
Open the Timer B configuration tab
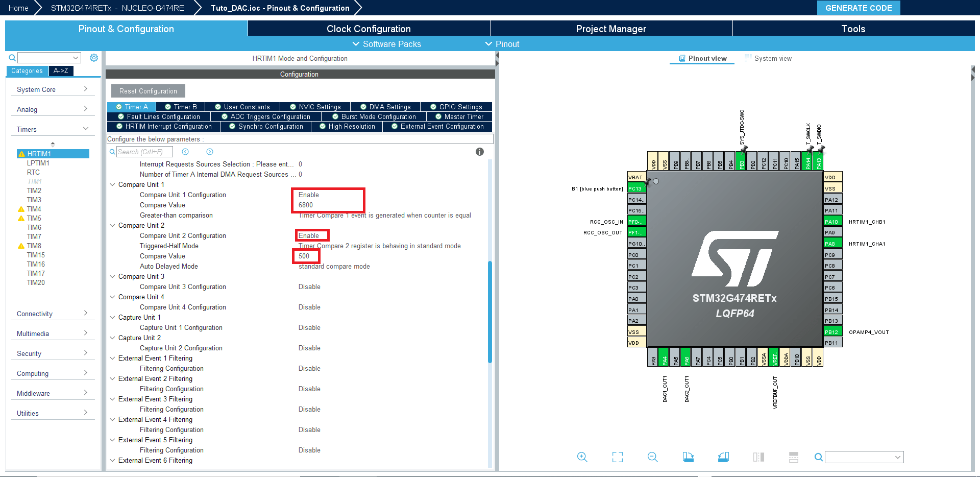[181, 107]
